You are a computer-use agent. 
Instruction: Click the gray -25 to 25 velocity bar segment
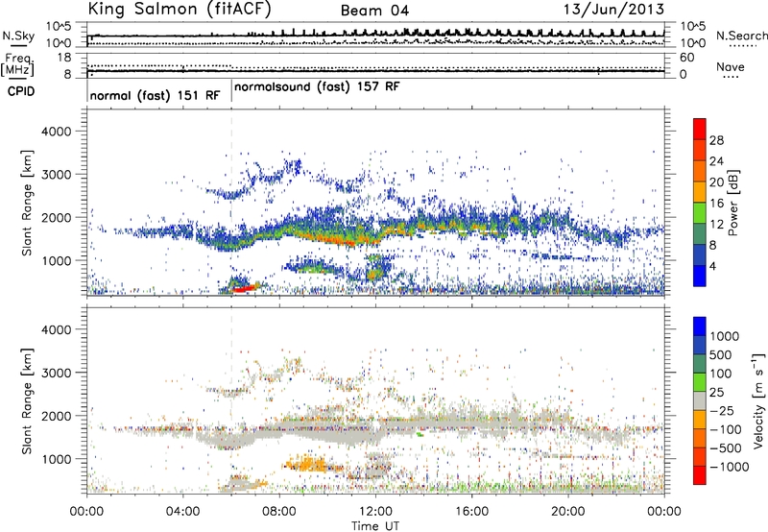700,400
